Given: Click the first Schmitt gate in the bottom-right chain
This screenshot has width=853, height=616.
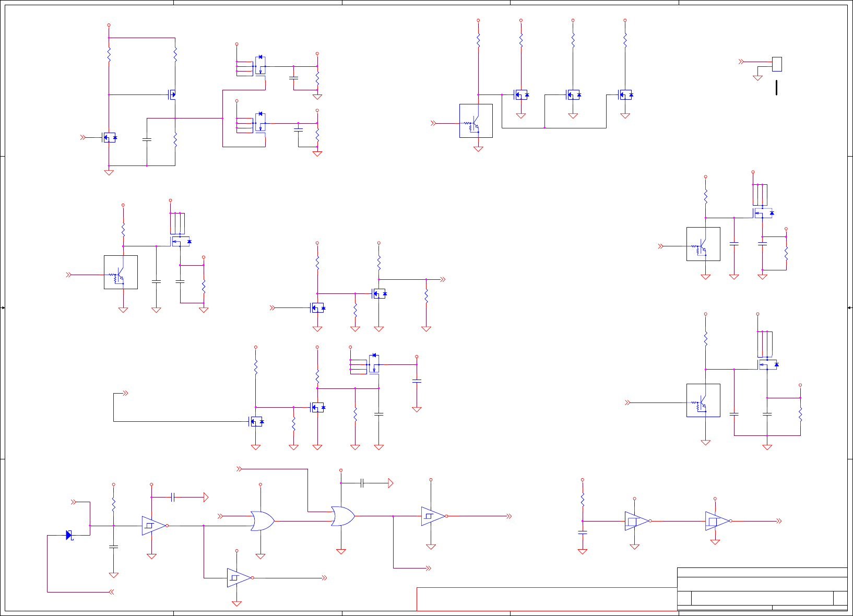Looking at the screenshot, I should click(x=638, y=521).
